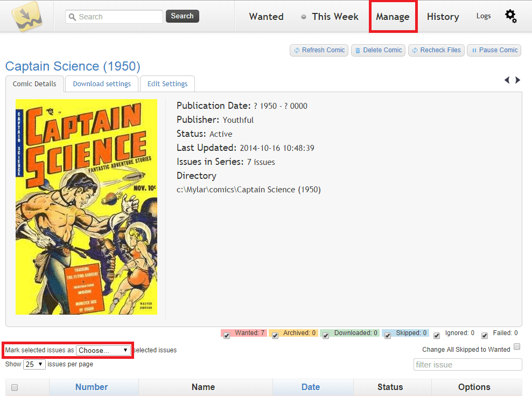Open the Mark selected issues Choose dropdown
This screenshot has height=396, width=532.
click(x=103, y=350)
